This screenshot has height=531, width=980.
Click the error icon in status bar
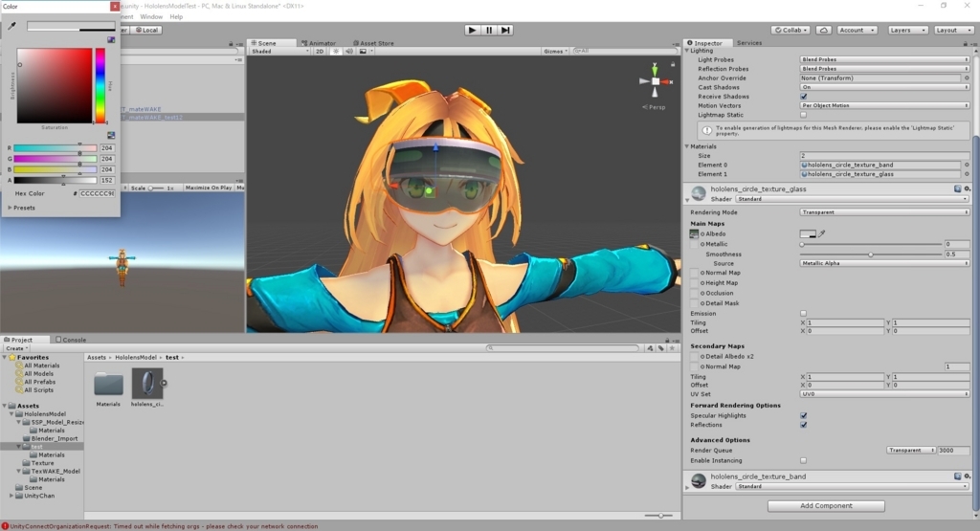click(5, 526)
